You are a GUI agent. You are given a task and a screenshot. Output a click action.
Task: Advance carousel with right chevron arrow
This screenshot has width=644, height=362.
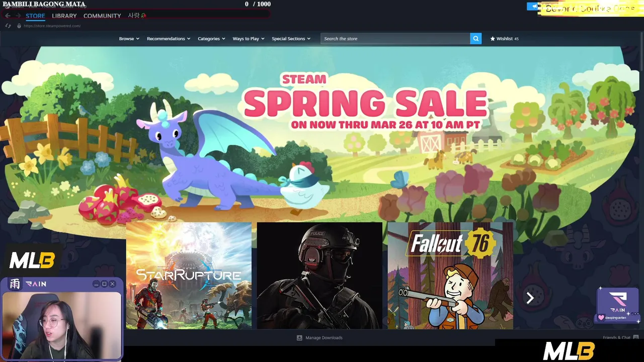[x=530, y=298]
